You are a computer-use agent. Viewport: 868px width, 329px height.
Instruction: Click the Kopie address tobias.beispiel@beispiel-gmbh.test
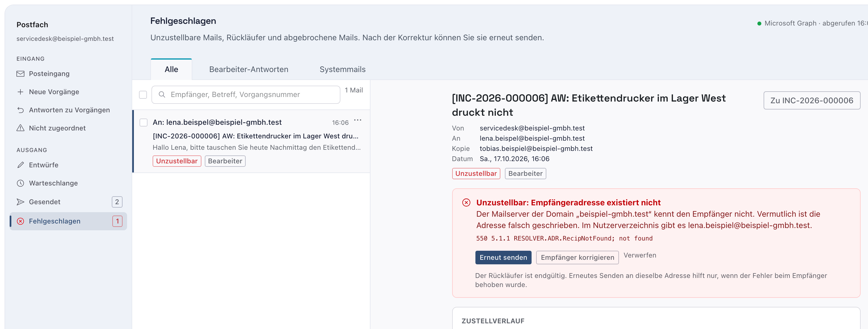tap(536, 149)
